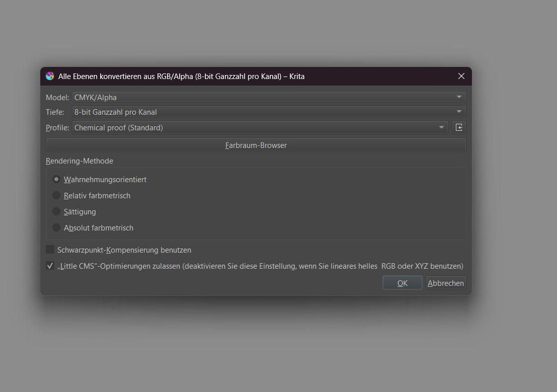The image size is (557, 392).
Task: Uncheck the Little CMS optimizations checkbox
Action: click(50, 266)
